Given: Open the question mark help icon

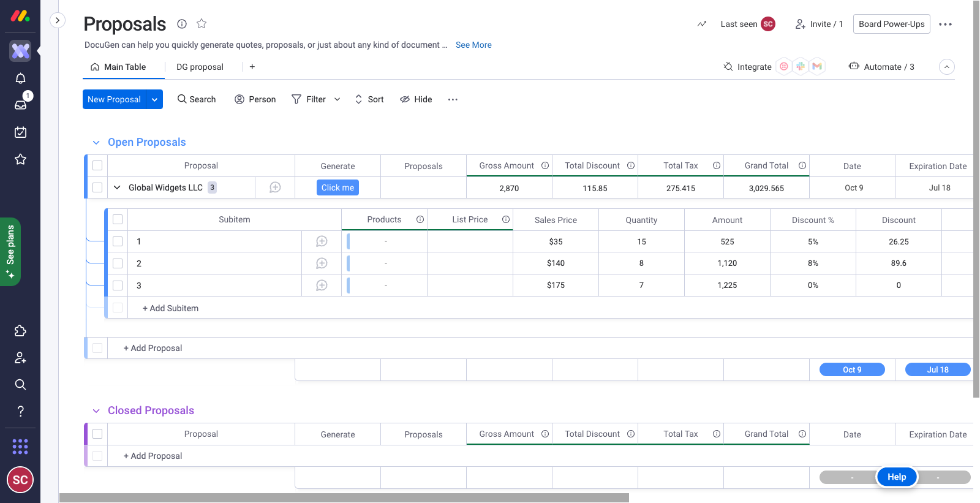Looking at the screenshot, I should click(20, 411).
